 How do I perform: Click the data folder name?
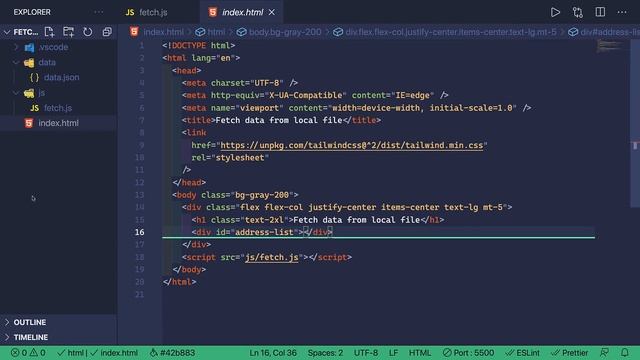47,62
